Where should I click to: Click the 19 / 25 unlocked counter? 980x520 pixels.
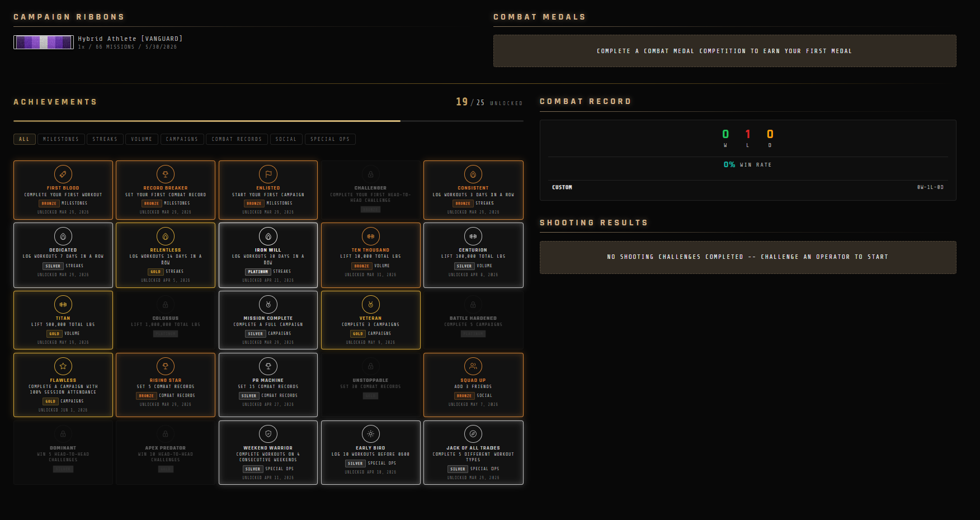(489, 102)
